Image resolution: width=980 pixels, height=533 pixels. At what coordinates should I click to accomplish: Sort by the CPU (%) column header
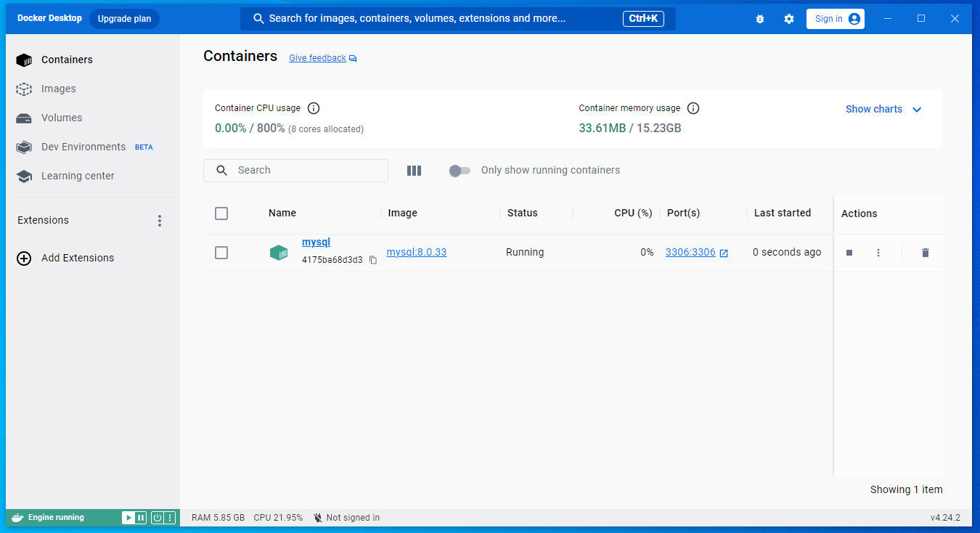click(633, 213)
